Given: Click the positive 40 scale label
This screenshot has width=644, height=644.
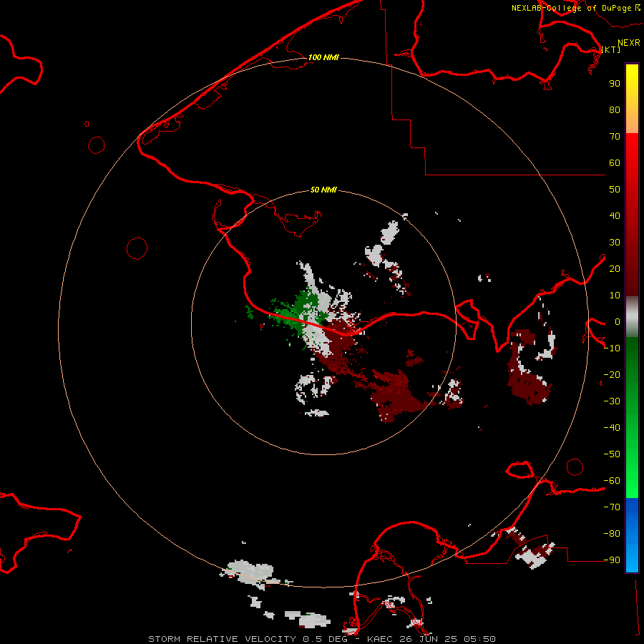Looking at the screenshot, I should point(615,215).
